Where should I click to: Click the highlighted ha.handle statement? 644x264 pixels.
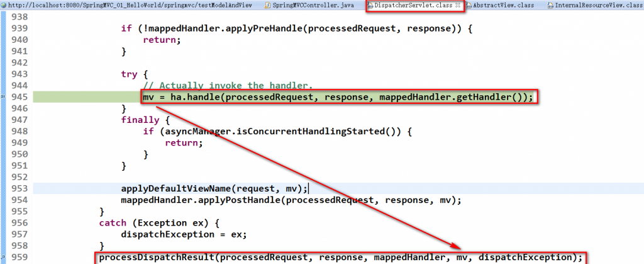(x=338, y=97)
